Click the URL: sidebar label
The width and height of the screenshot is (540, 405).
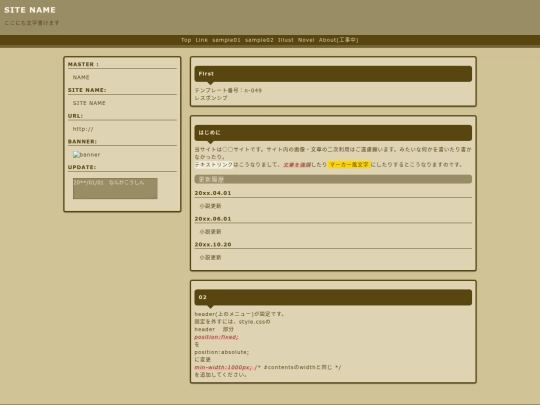75,116
